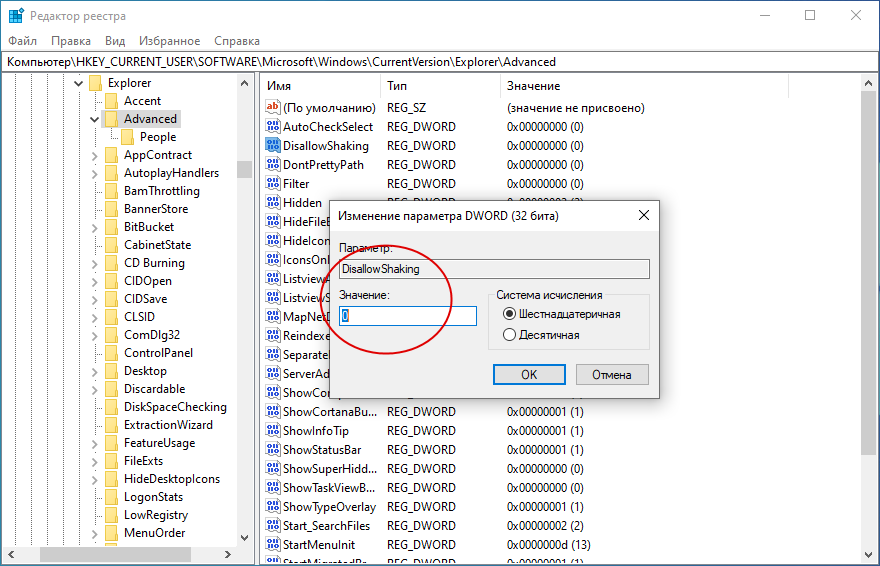The width and height of the screenshot is (880, 566).
Task: Click the DWORD icon next to AutoCheckSelect
Action: [273, 127]
